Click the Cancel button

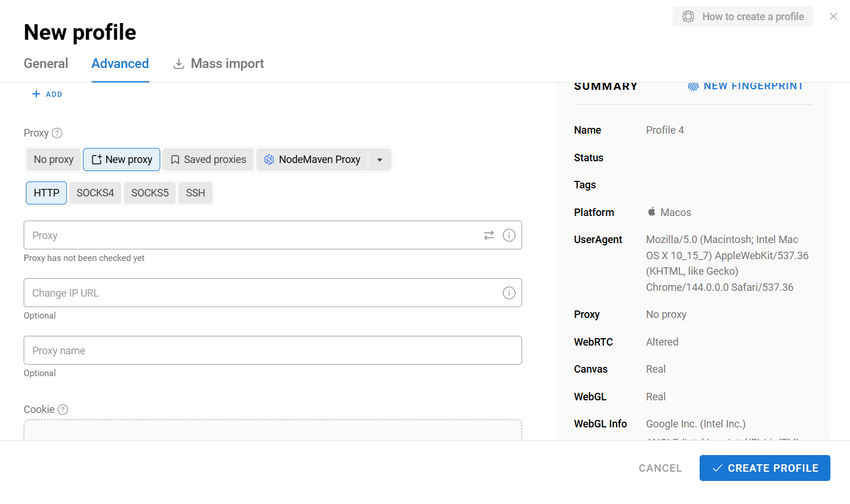pyautogui.click(x=660, y=468)
